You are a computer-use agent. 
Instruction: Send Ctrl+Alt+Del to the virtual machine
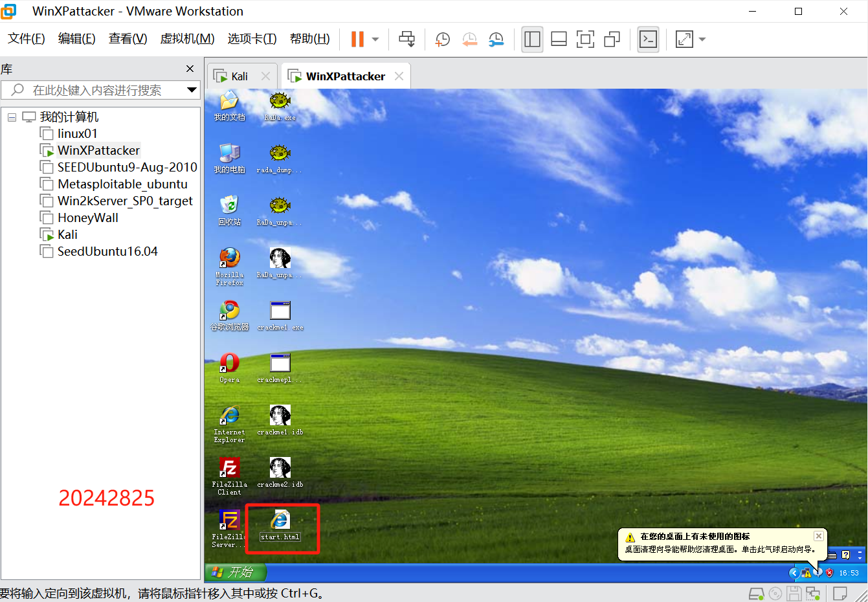406,39
